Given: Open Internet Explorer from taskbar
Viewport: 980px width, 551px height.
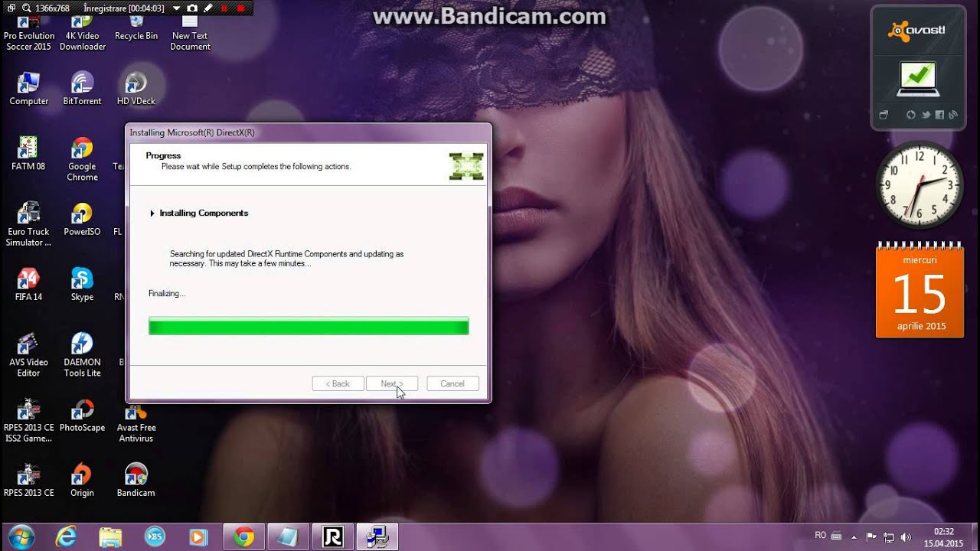Looking at the screenshot, I should click(x=66, y=537).
